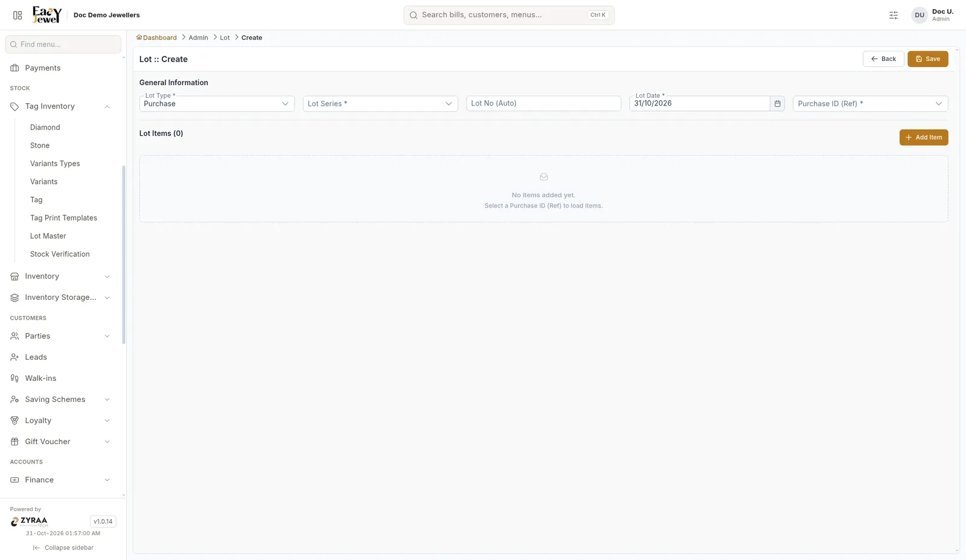
Task: Focus the Find menu search field
Action: (63, 44)
